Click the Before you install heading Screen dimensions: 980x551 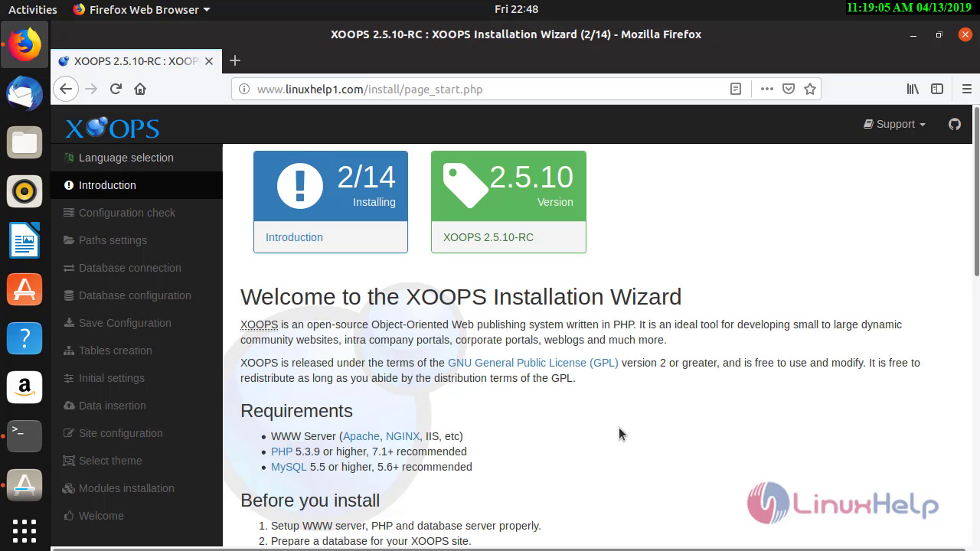coord(310,500)
